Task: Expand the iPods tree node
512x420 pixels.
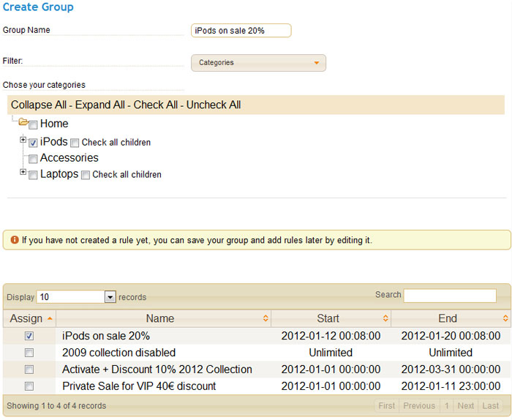Action: (x=23, y=140)
